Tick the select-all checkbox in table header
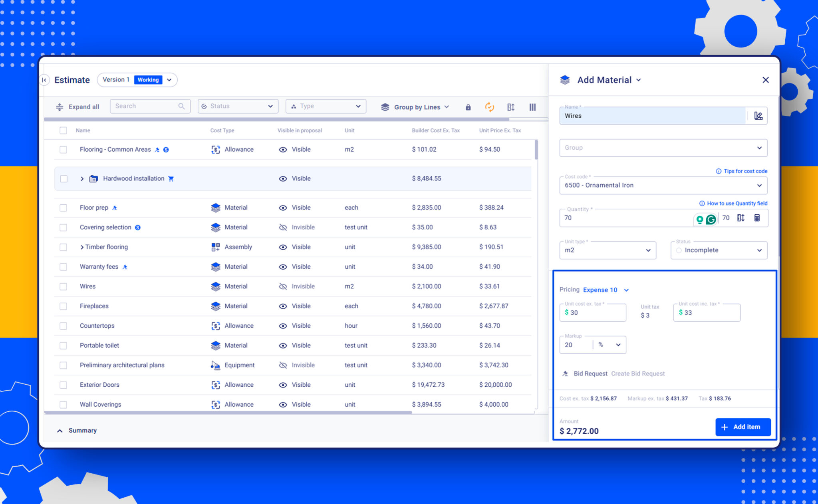 click(x=63, y=130)
